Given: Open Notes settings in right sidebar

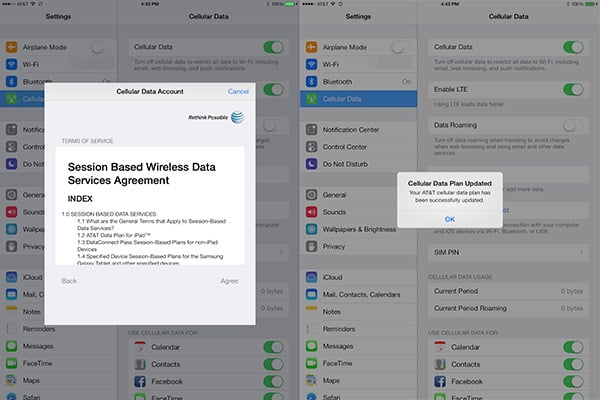Looking at the screenshot, I should click(358, 312).
